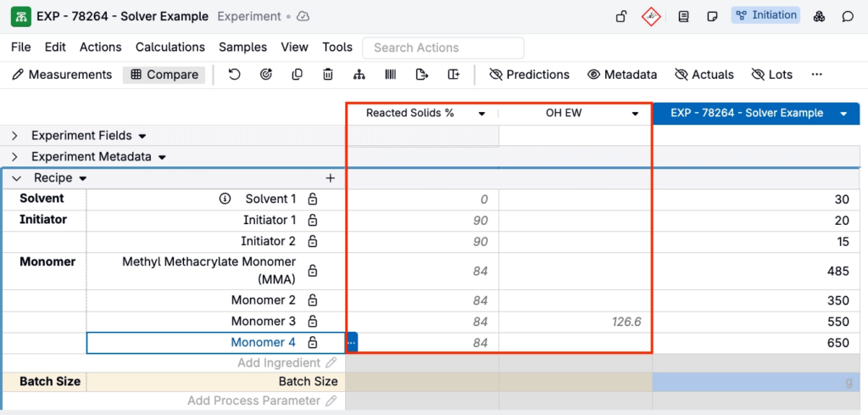This screenshot has width=868, height=415.
Task: Open the Samples menu
Action: coord(243,48)
